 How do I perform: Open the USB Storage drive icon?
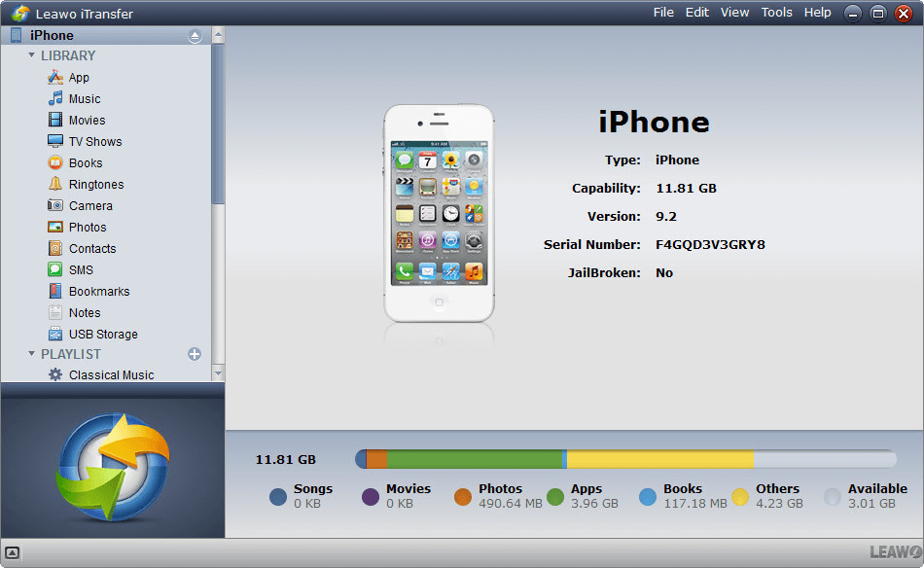(x=55, y=334)
